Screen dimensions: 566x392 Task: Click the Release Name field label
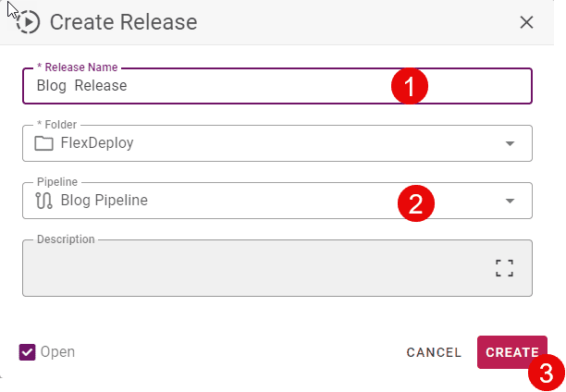[x=78, y=67]
